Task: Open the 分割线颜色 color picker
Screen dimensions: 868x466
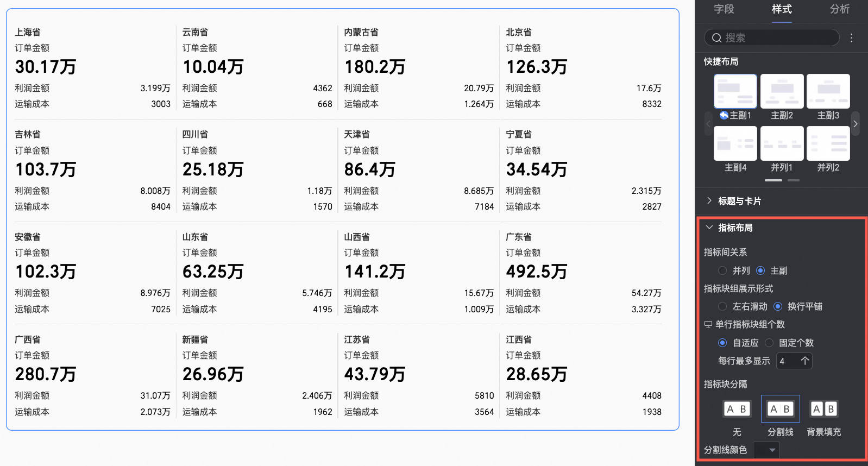Action: coord(766,450)
